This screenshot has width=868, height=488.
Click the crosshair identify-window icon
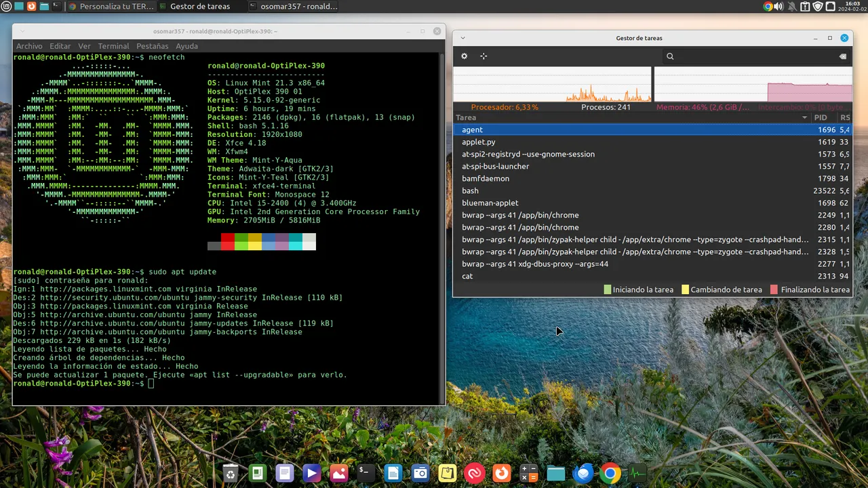484,56
